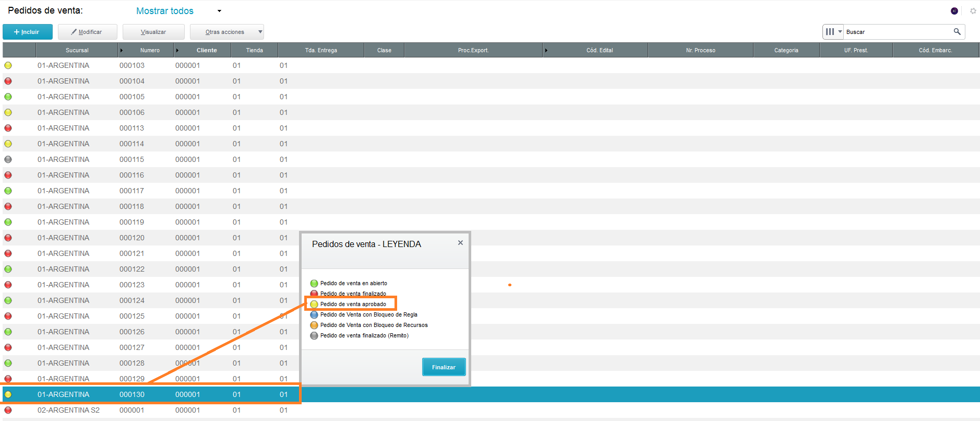This screenshot has height=421, width=980.
Task: Click the red status icon of order 000104
Action: point(8,81)
